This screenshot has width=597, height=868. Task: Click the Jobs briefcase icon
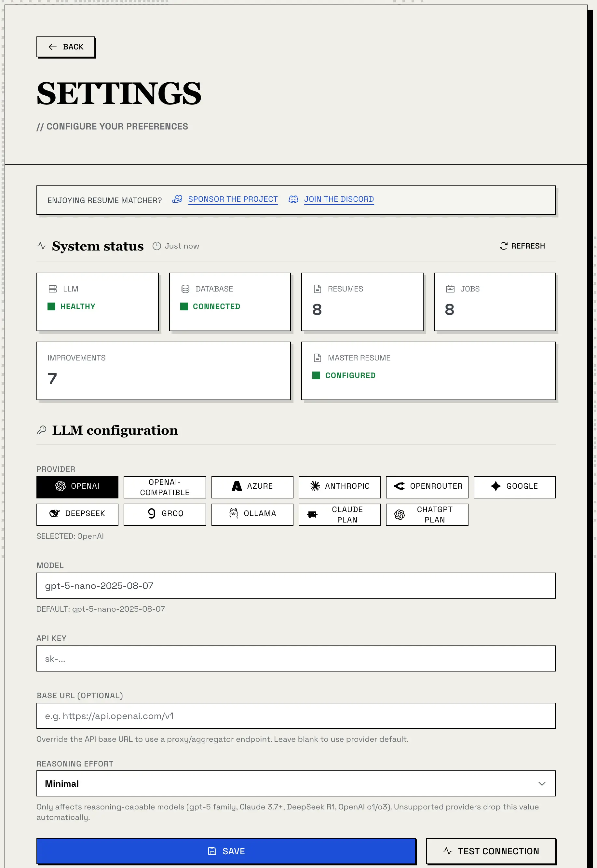(x=450, y=289)
